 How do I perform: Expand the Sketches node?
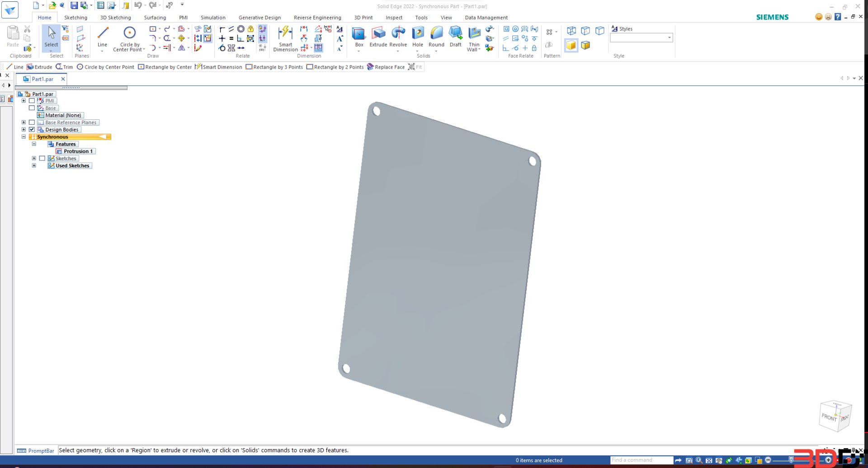point(34,159)
